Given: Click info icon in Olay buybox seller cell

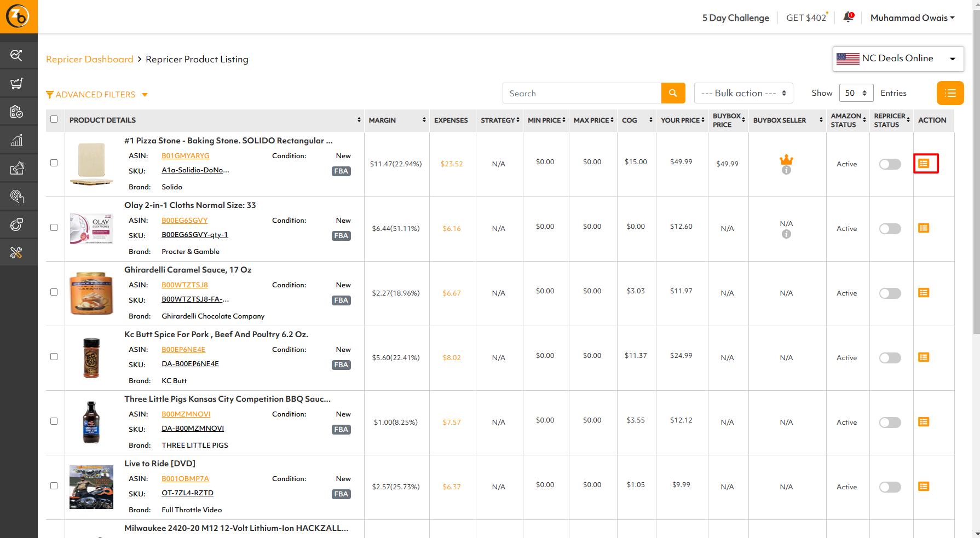Looking at the screenshot, I should point(786,234).
